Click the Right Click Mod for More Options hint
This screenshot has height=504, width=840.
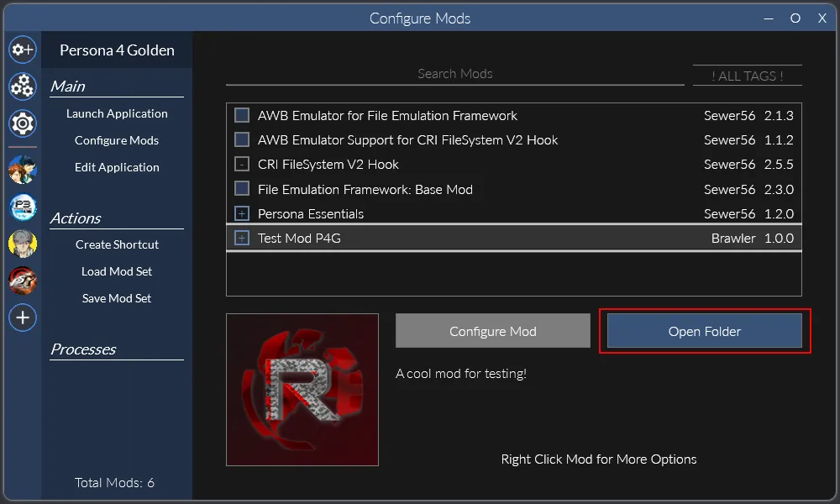(x=599, y=459)
